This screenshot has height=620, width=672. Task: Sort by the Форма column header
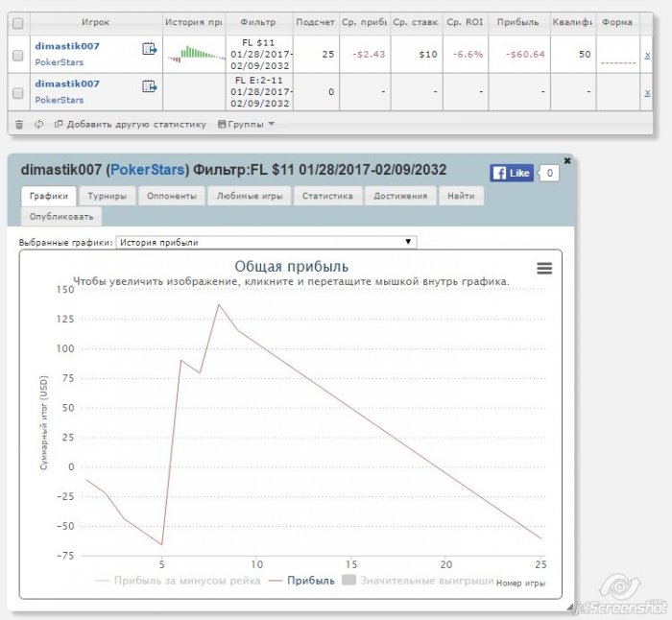tap(616, 22)
